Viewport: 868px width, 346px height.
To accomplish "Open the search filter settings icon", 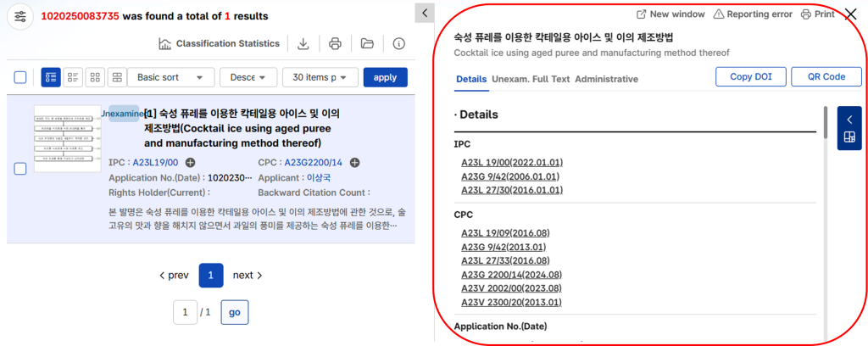I will pyautogui.click(x=21, y=17).
